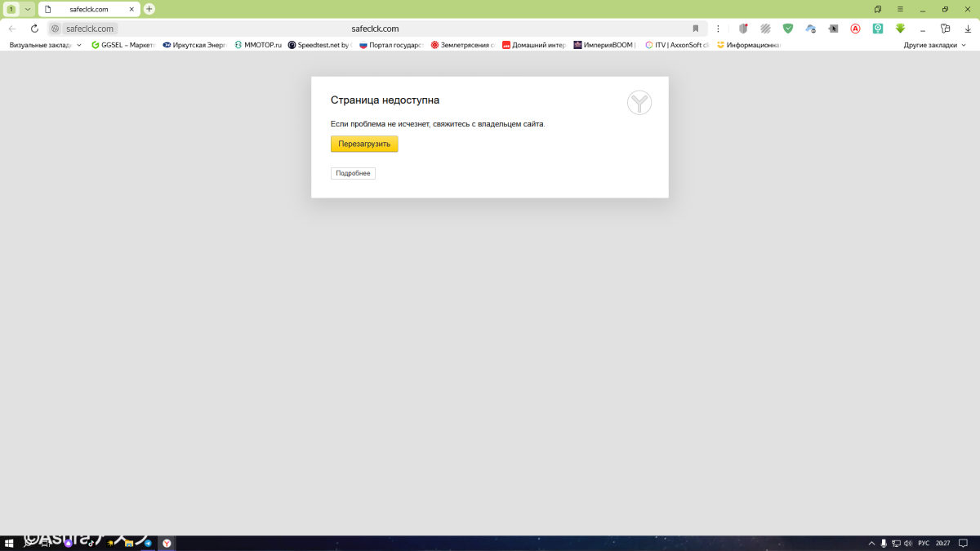Expand the tab list dropdown arrow
The width and height of the screenshot is (980, 551).
coord(28,9)
